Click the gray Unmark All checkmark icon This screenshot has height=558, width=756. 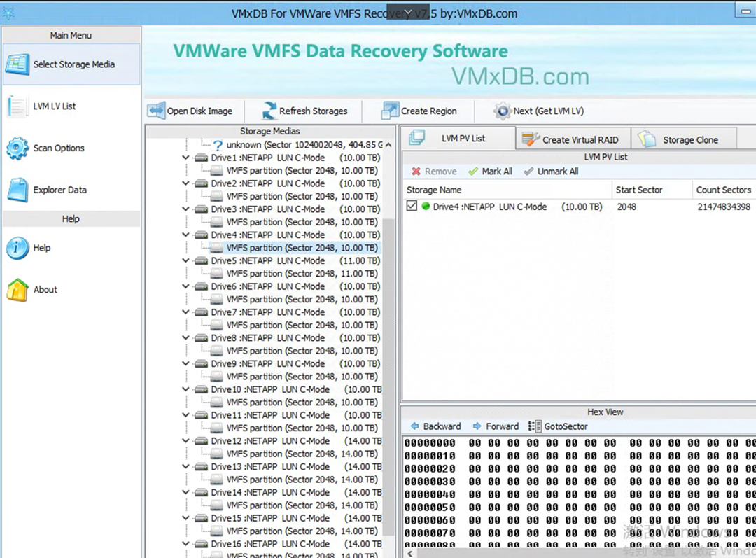pyautogui.click(x=529, y=172)
